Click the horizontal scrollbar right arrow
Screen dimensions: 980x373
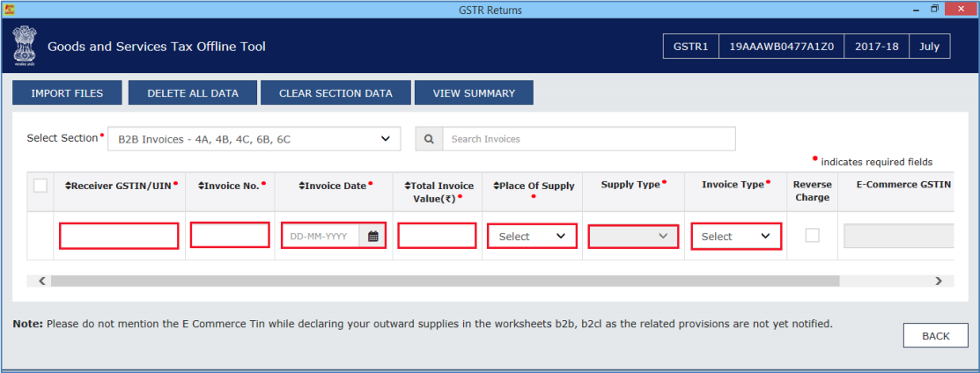coord(938,282)
